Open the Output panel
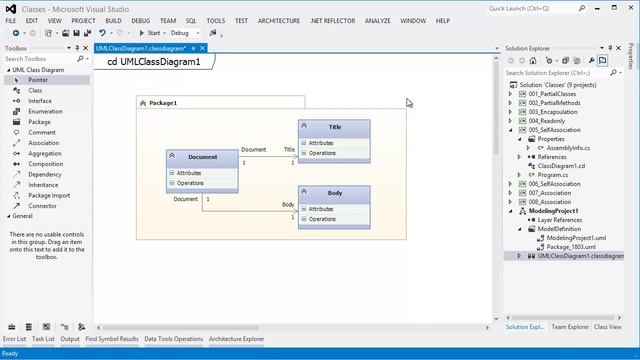The height and width of the screenshot is (360, 640). pos(70,339)
